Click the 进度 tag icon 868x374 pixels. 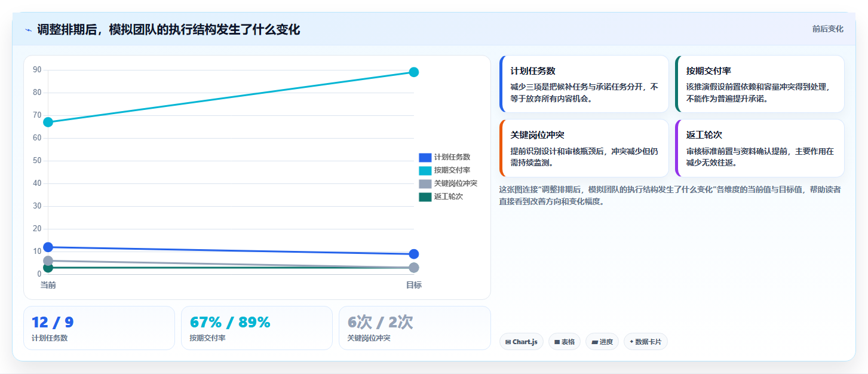594,342
